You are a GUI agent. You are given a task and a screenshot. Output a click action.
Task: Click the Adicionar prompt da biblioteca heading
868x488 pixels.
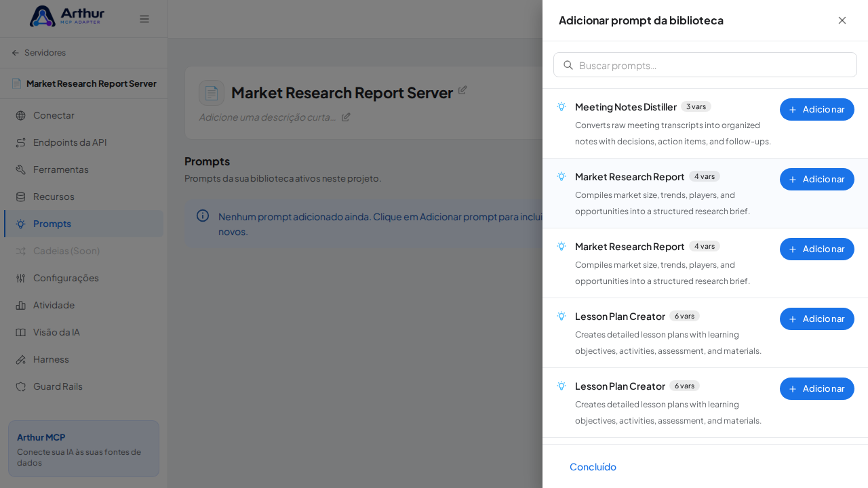coord(641,20)
